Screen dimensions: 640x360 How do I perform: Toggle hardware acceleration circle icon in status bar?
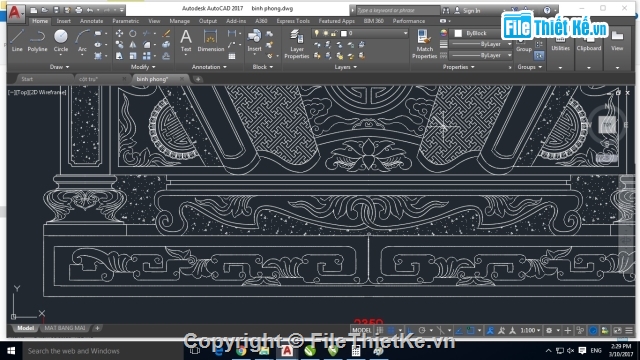tap(593, 330)
